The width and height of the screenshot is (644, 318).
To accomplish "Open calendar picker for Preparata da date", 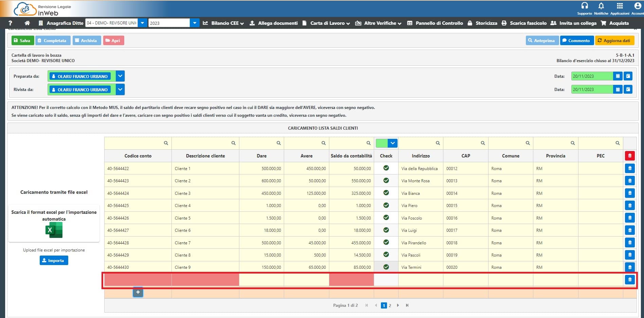I will click(618, 76).
